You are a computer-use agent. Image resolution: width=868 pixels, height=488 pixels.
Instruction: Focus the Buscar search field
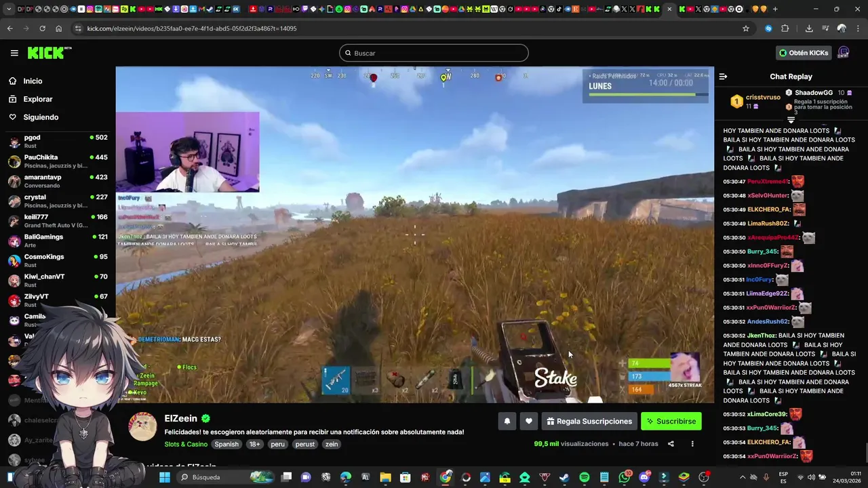click(x=434, y=53)
